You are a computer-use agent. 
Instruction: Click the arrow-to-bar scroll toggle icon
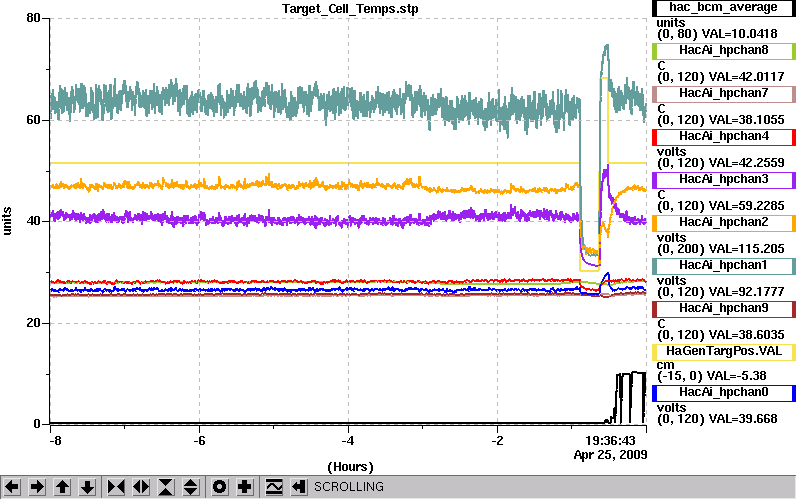[299, 487]
